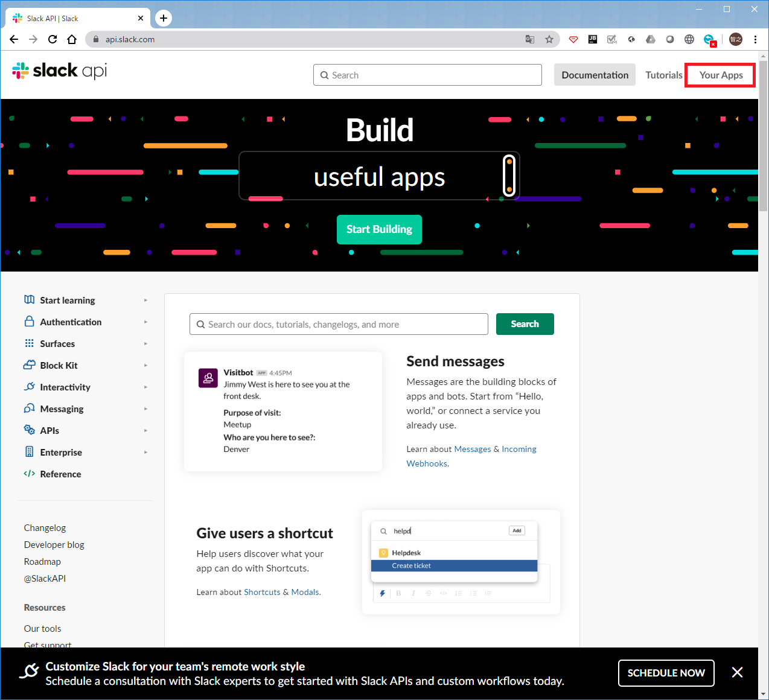Screen dimensions: 769x700
Task: Expand the Start learning section
Action: (x=145, y=300)
